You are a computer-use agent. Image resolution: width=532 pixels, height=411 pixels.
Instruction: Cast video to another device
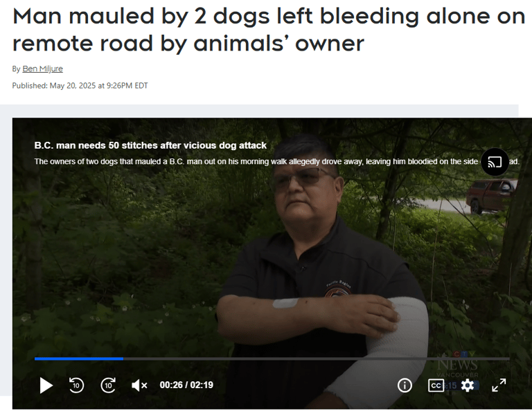pyautogui.click(x=495, y=162)
